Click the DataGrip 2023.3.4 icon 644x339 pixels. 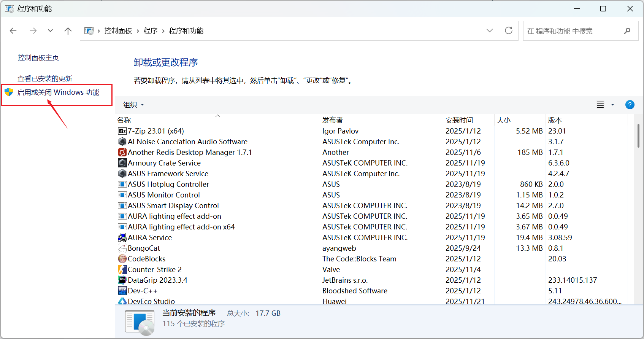[122, 280]
